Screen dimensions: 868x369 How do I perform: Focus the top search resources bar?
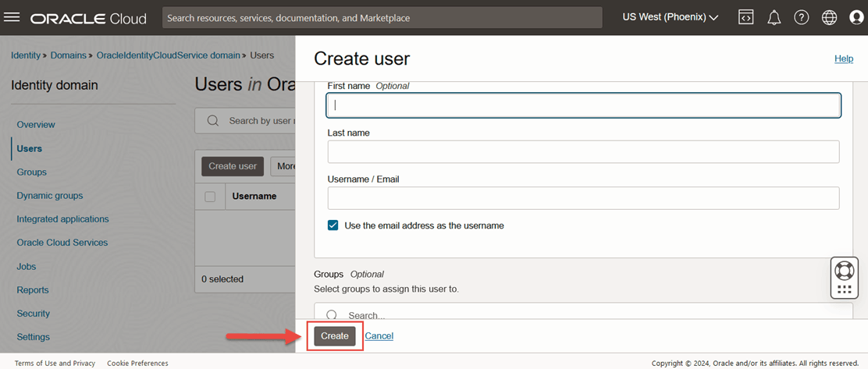click(x=382, y=18)
